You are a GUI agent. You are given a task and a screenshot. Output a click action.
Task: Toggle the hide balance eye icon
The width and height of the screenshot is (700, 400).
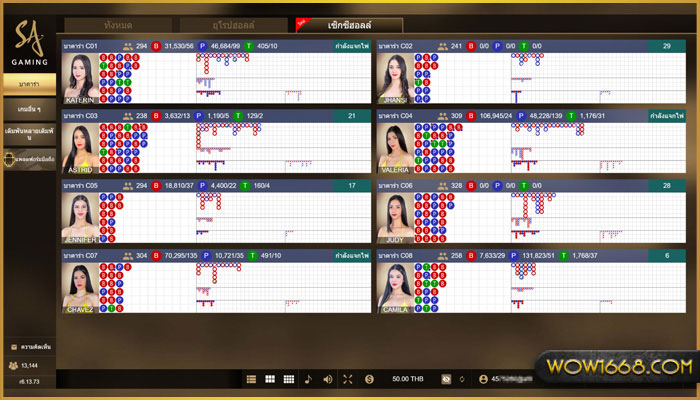click(x=446, y=379)
